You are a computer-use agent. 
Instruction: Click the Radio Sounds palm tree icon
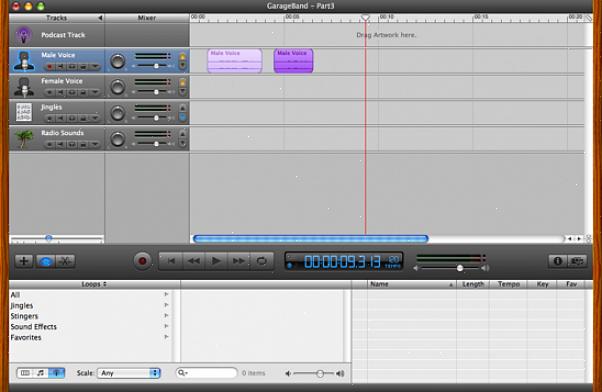coord(24,138)
